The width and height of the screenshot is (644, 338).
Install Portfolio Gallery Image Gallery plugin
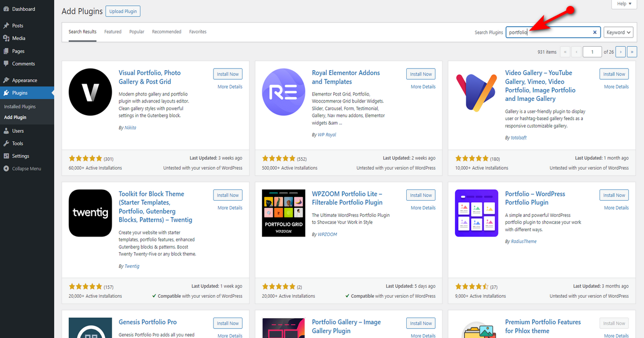421,324
